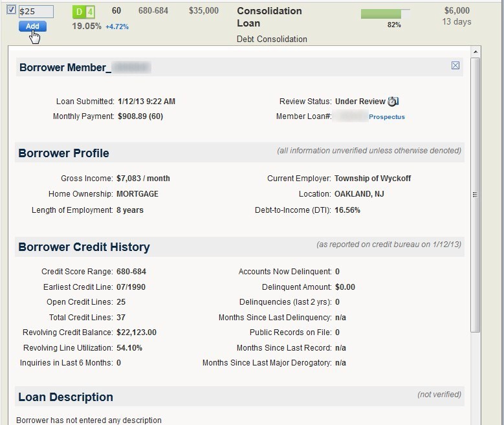Screen dimensions: 504x425
Task: Click the green funding progress bar
Action: [x=385, y=14]
